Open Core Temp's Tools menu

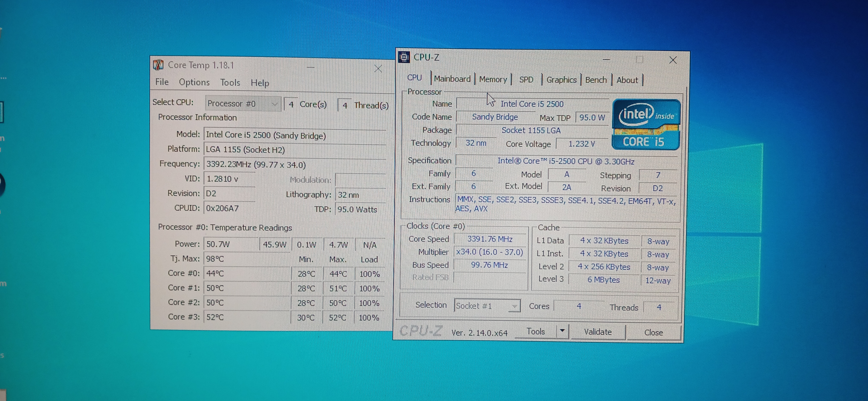point(230,83)
